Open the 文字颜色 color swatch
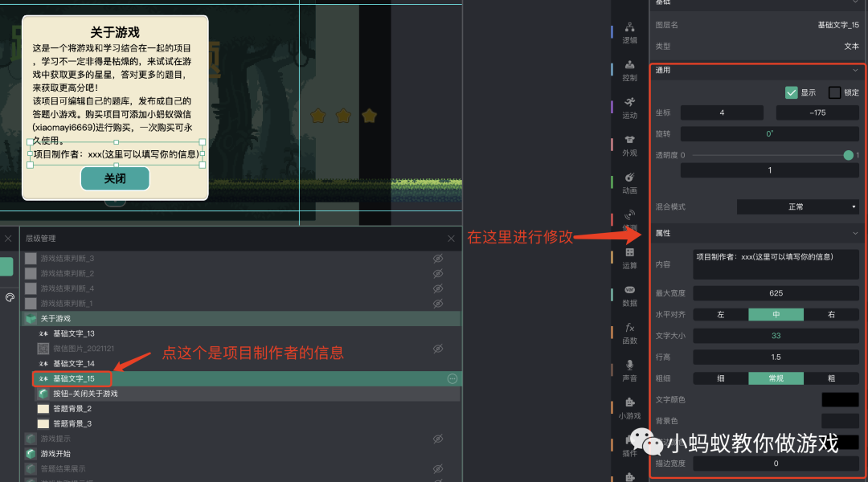This screenshot has width=868, height=482. [841, 399]
